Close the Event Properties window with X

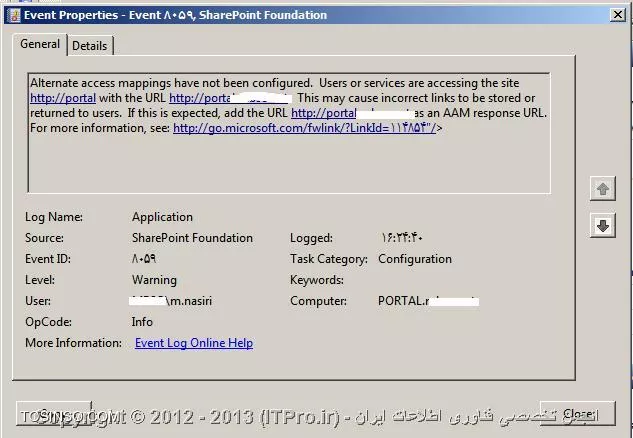(x=618, y=15)
